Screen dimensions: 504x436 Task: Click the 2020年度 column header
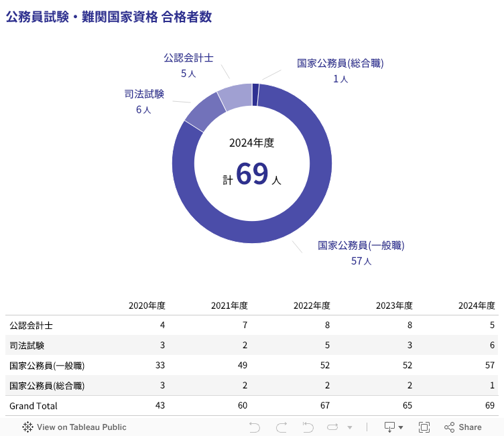click(x=147, y=305)
